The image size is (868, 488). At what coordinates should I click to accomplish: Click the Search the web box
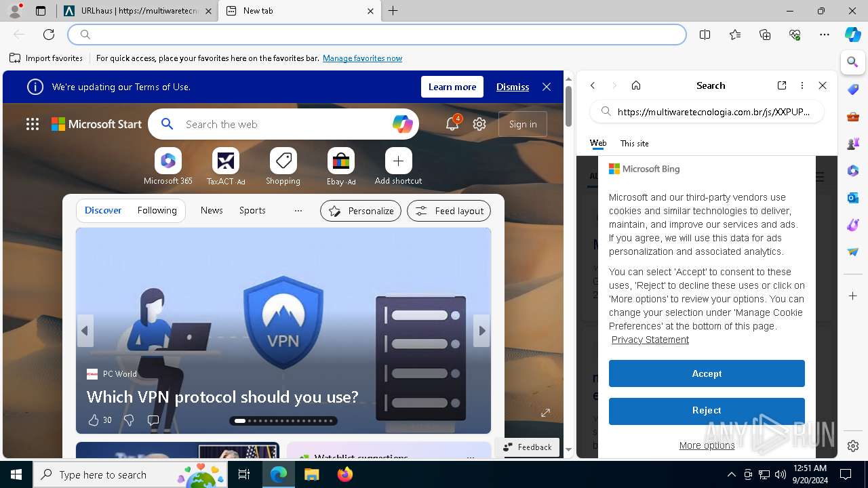[x=285, y=124]
